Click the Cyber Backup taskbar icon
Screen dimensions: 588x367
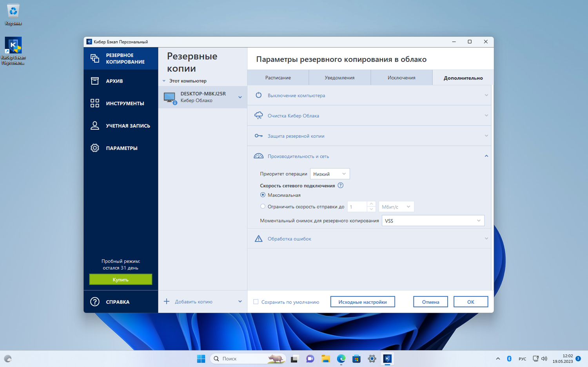(387, 358)
